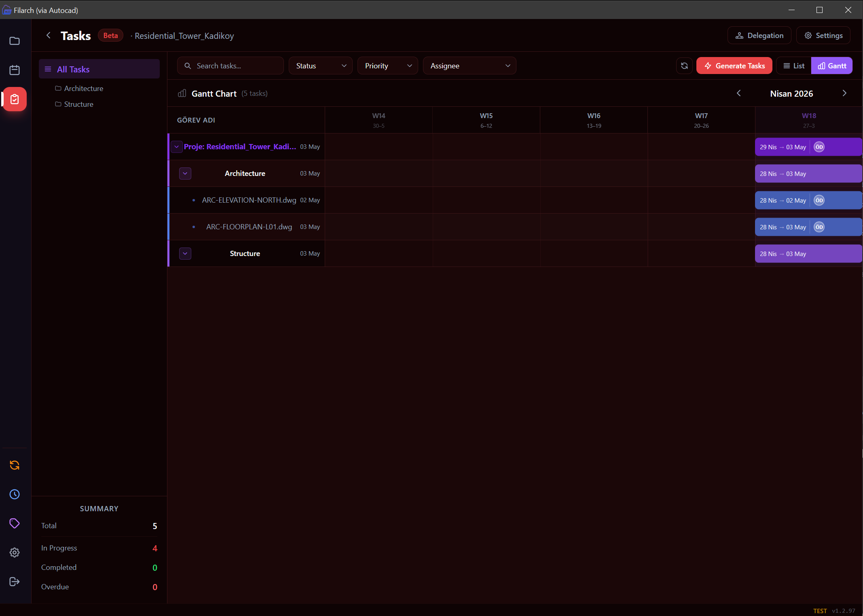Open the Assignee filter dropdown
The height and width of the screenshot is (616, 863).
(x=470, y=66)
